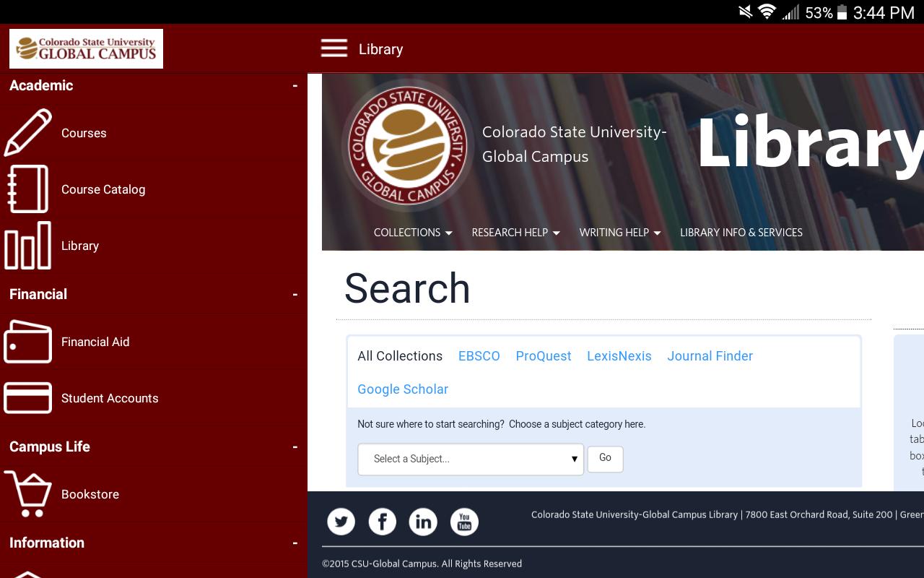Open the YouTube social icon
The image size is (924, 578).
[464, 522]
